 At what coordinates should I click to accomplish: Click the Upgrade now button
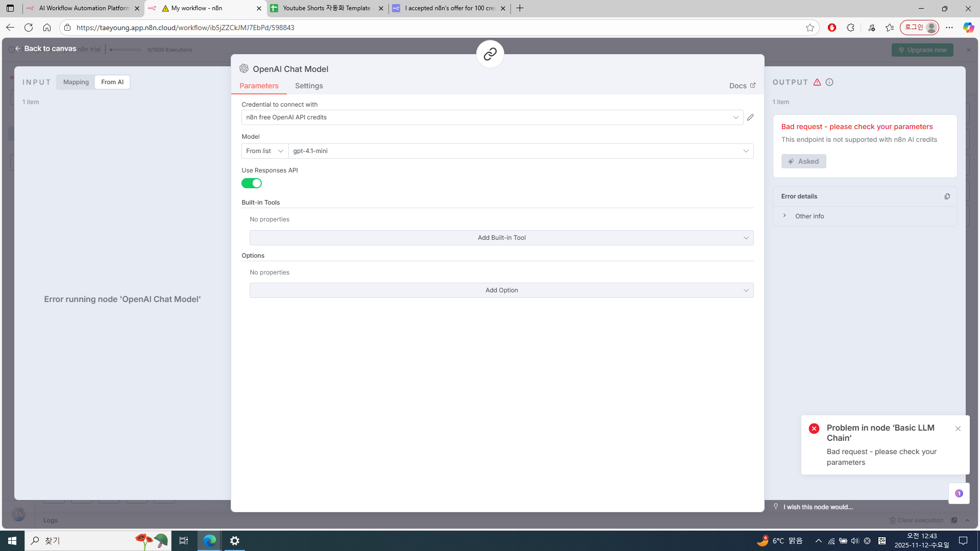pos(922,50)
